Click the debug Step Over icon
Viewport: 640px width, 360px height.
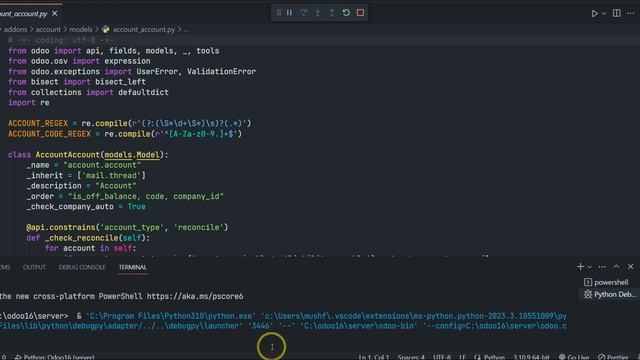tap(303, 13)
